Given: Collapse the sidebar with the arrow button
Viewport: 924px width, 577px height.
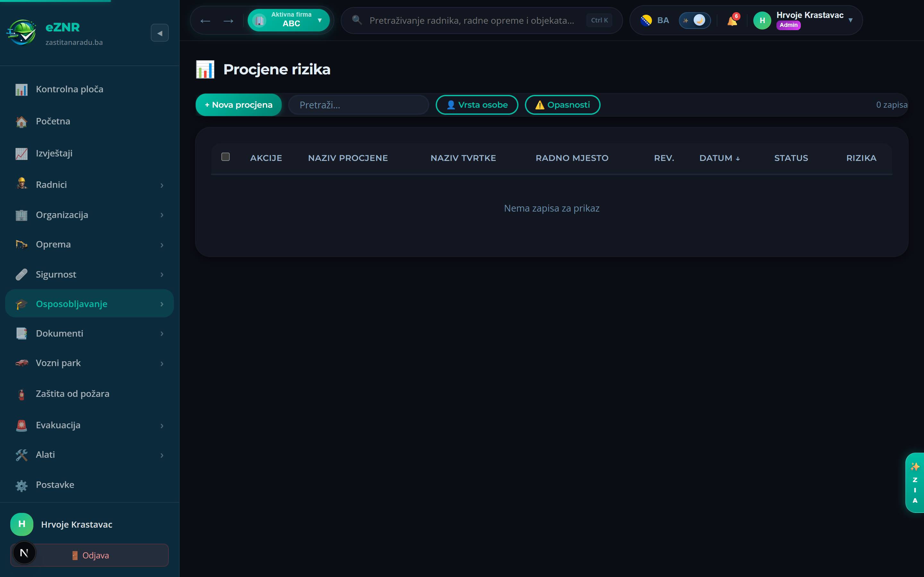Looking at the screenshot, I should (159, 33).
